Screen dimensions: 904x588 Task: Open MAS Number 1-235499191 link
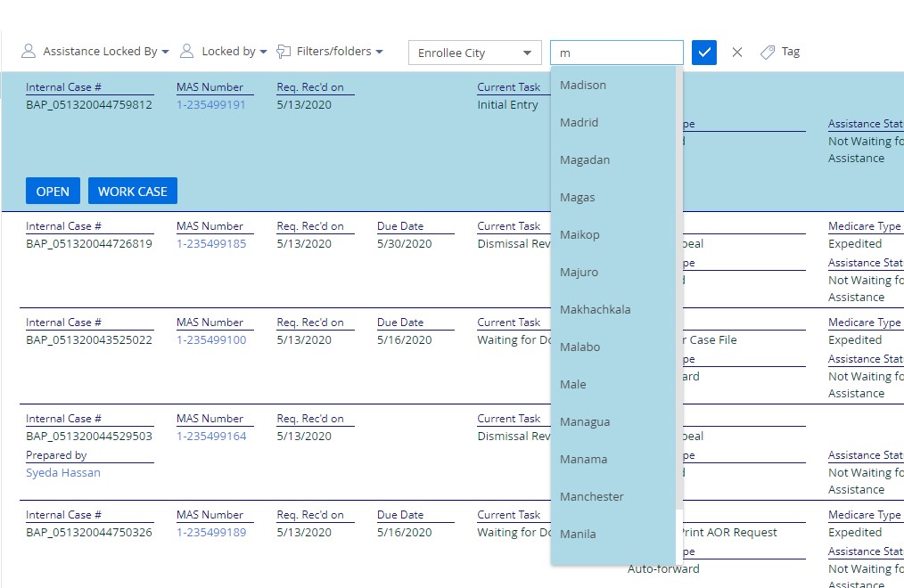(x=211, y=105)
